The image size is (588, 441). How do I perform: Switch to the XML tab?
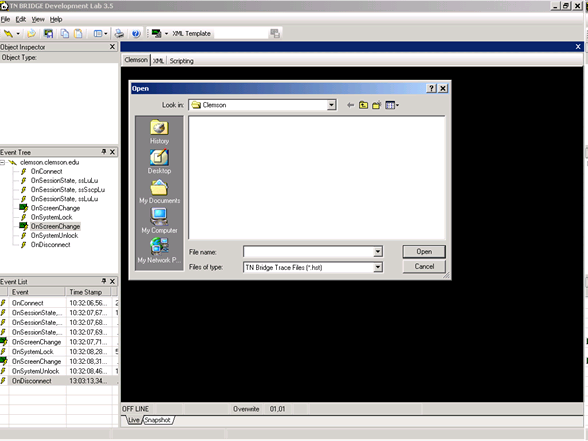tap(158, 61)
